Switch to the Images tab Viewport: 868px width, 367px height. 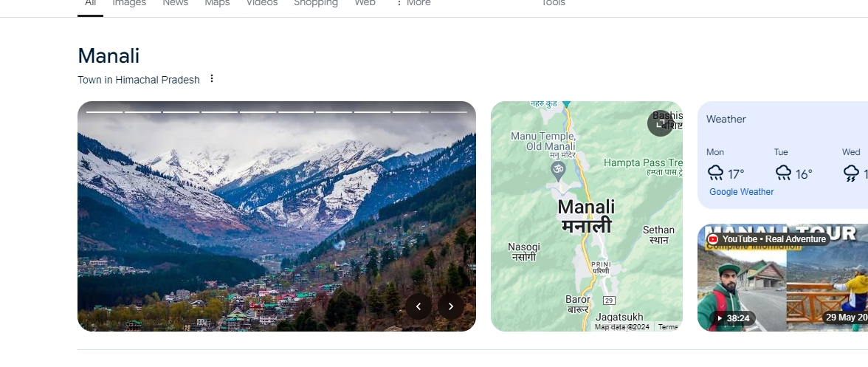pyautogui.click(x=129, y=3)
